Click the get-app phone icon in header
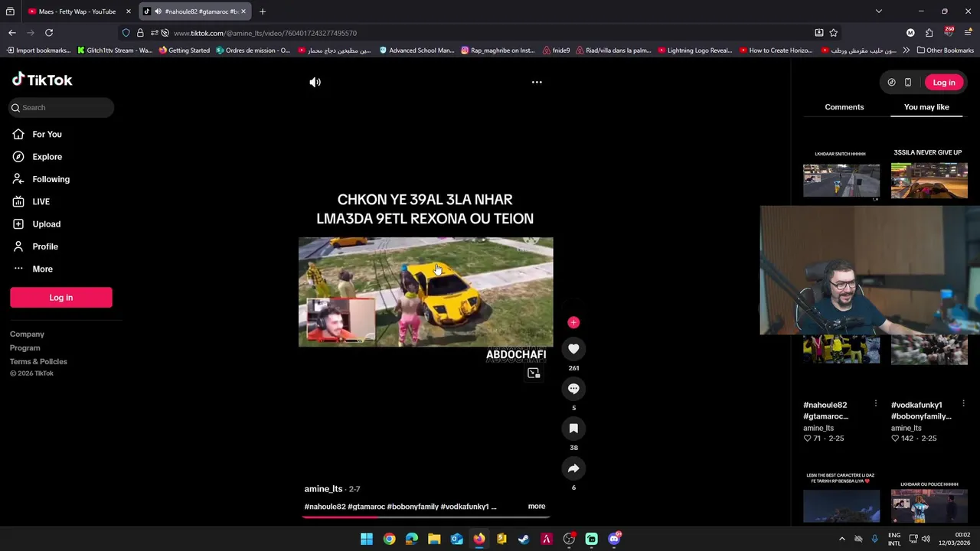The width and height of the screenshot is (980, 551). (x=908, y=83)
